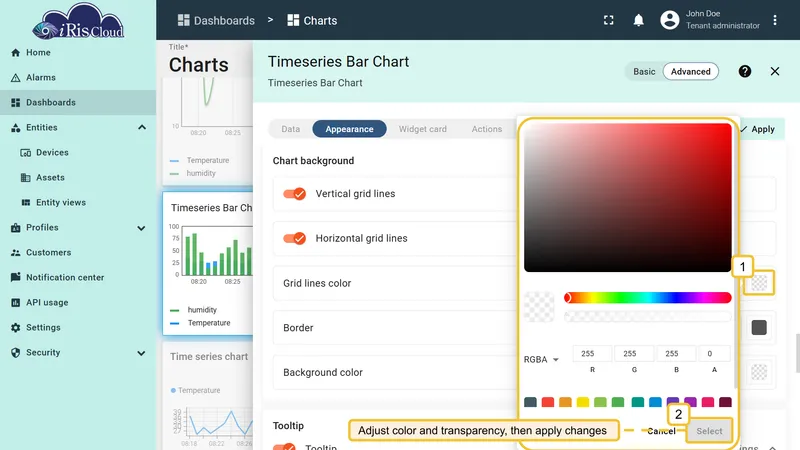This screenshot has height=450, width=800.
Task: Pick a color in saturation field
Action: 628,197
